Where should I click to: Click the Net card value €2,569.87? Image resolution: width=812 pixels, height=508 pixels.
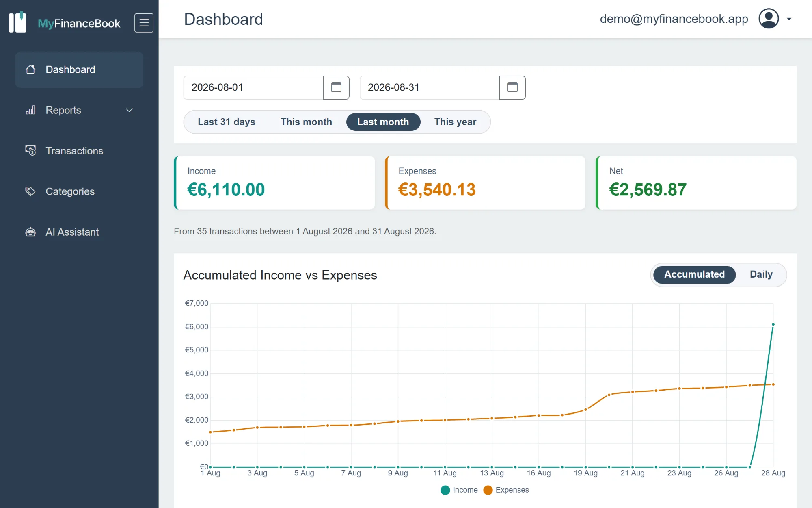pos(648,190)
